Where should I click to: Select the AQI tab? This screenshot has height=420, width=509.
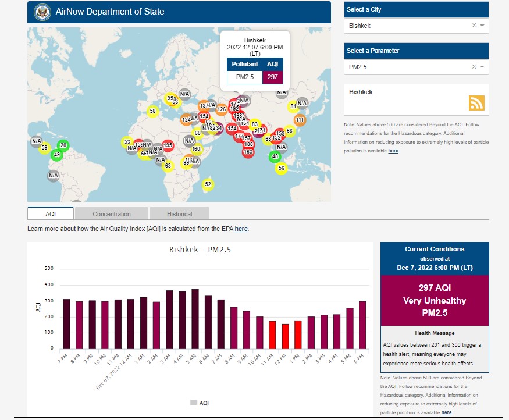(x=51, y=214)
